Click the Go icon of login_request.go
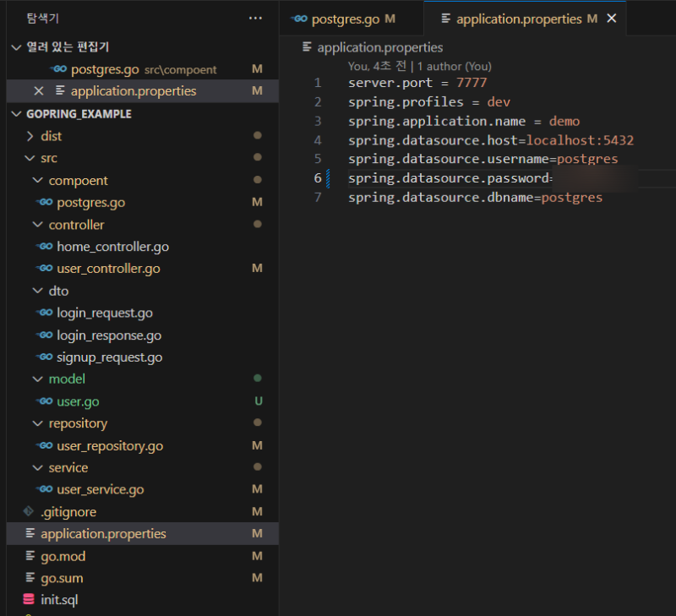This screenshot has width=676, height=616. 44,313
